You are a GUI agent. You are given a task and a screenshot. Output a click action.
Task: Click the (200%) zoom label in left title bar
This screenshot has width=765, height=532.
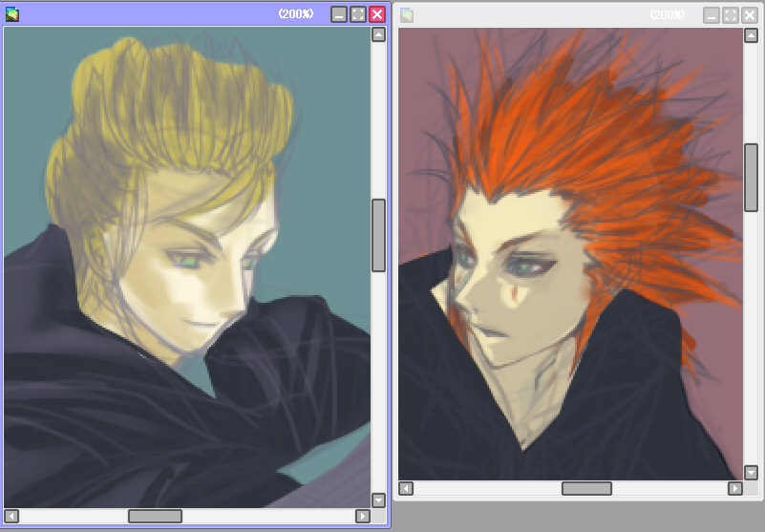[296, 13]
